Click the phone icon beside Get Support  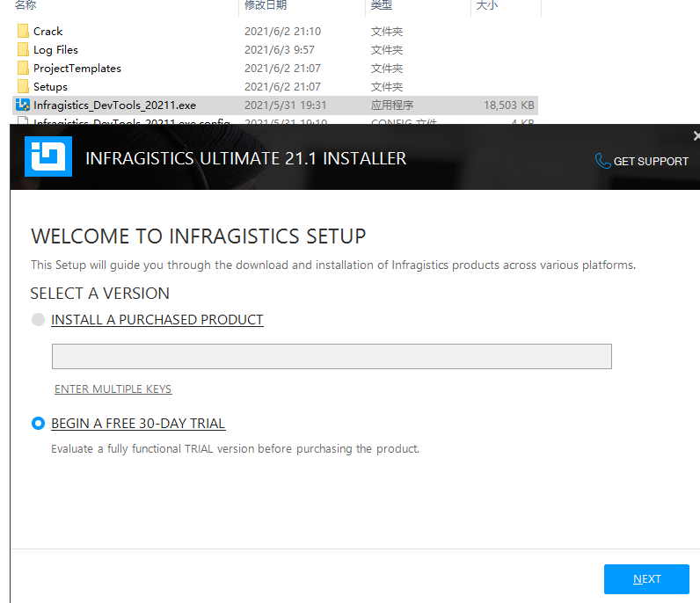click(x=602, y=161)
